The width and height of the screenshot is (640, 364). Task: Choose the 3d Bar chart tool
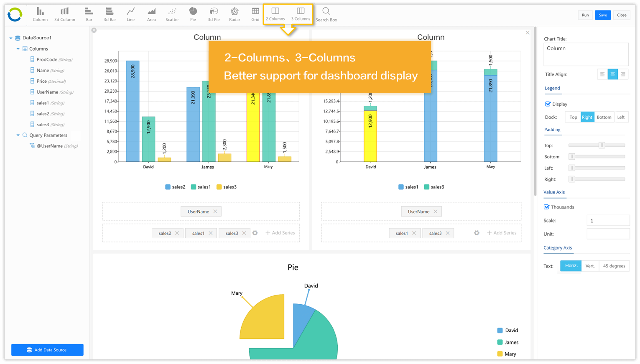(110, 14)
